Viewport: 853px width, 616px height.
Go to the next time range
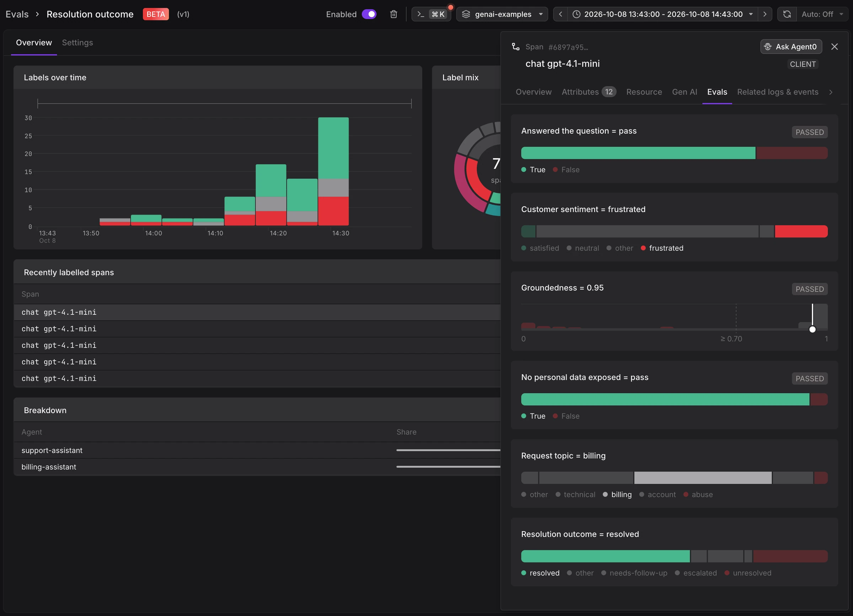(765, 14)
